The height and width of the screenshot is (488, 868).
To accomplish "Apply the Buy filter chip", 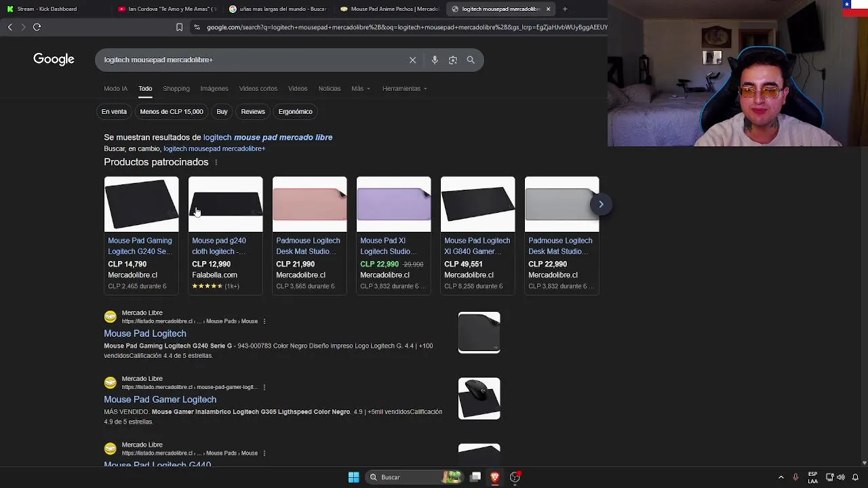I will click(222, 112).
